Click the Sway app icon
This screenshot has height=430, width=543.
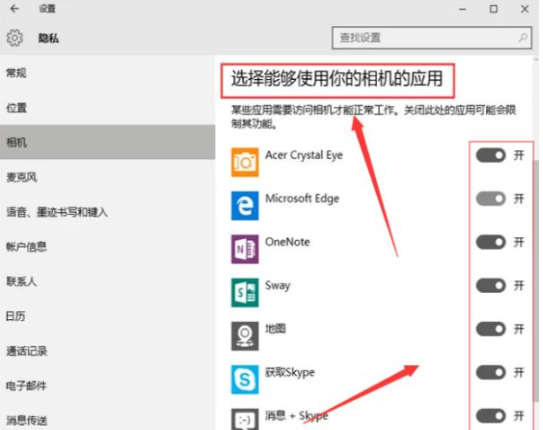(x=245, y=293)
